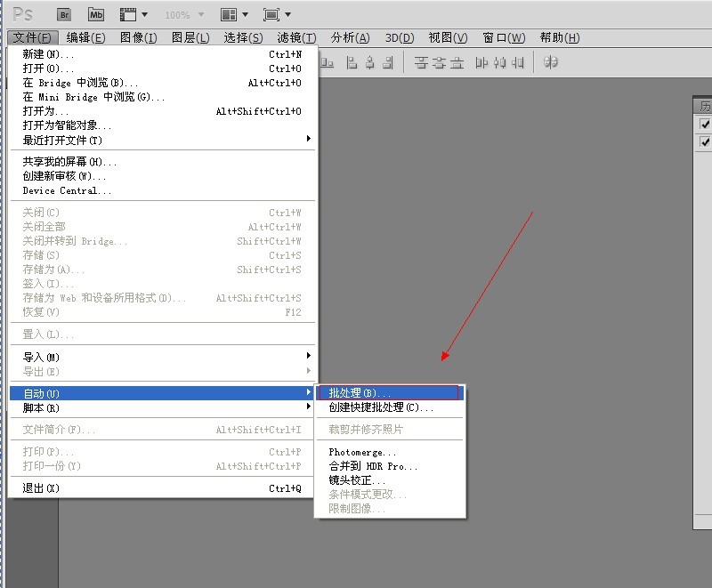The width and height of the screenshot is (712, 588).
Task: Click the Ps application logo
Action: (x=23, y=14)
